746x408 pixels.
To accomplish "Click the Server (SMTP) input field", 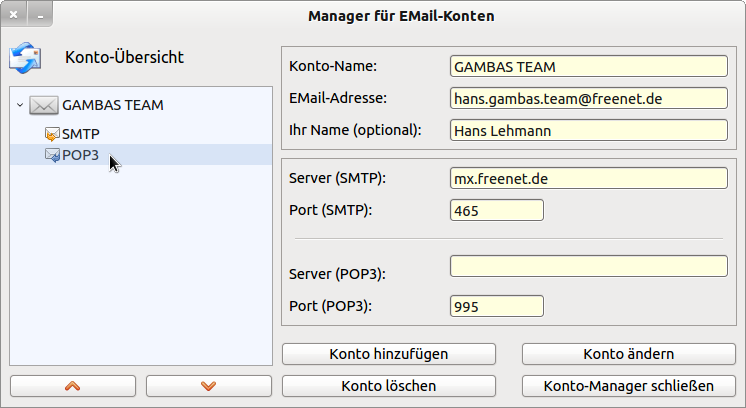I will point(588,178).
